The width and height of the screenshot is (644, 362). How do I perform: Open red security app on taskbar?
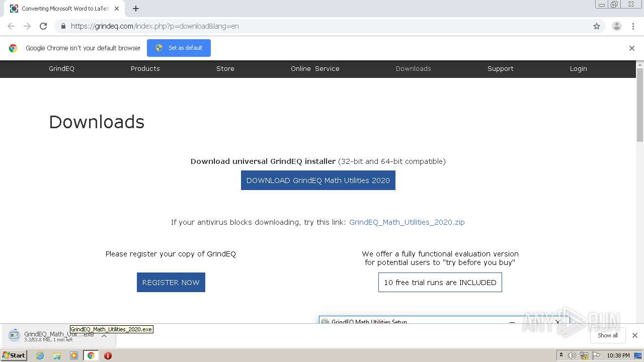point(108,355)
